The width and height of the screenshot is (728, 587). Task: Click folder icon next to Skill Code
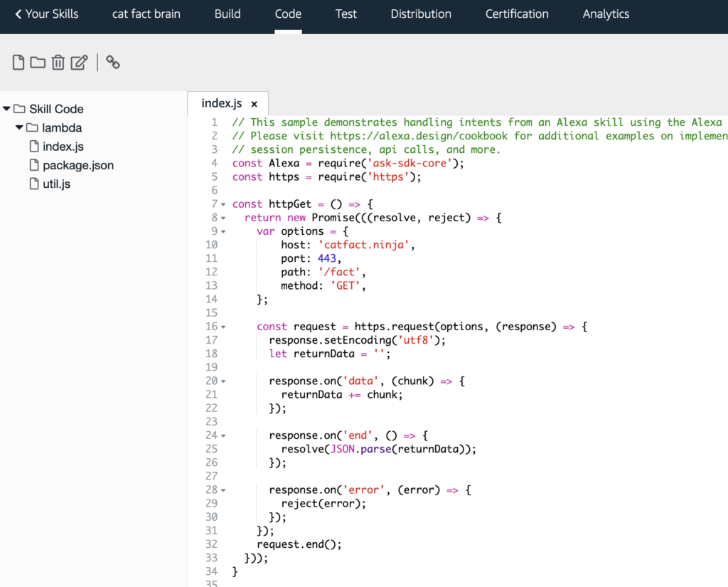19,109
